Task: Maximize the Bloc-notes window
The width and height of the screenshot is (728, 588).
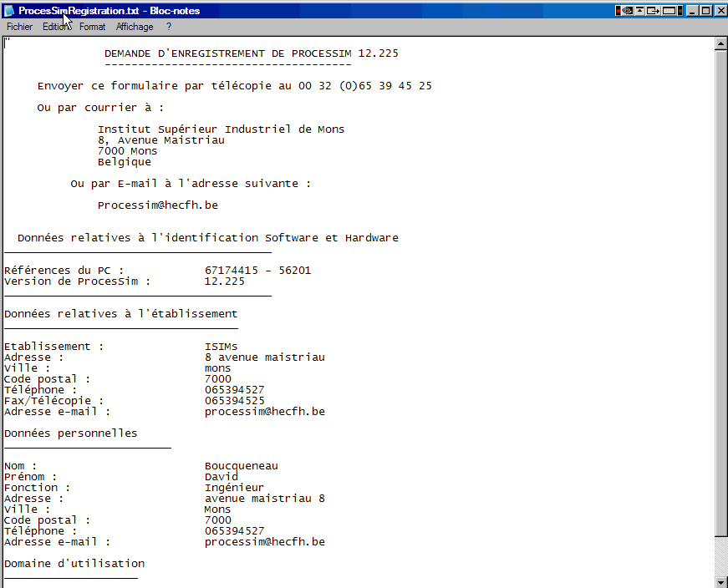Action: (705, 11)
